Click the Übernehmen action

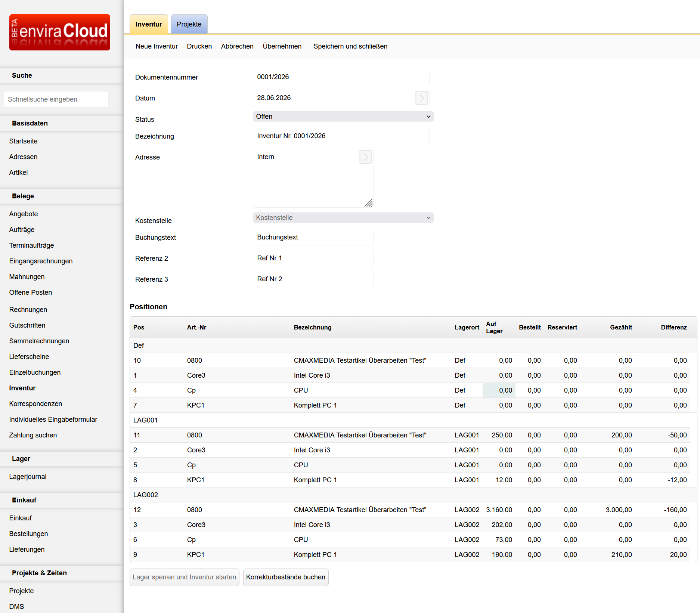(282, 46)
